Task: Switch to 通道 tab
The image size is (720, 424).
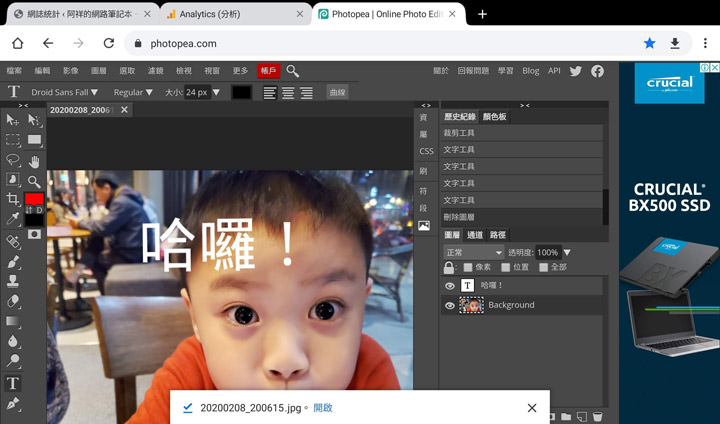Action: pyautogui.click(x=475, y=235)
